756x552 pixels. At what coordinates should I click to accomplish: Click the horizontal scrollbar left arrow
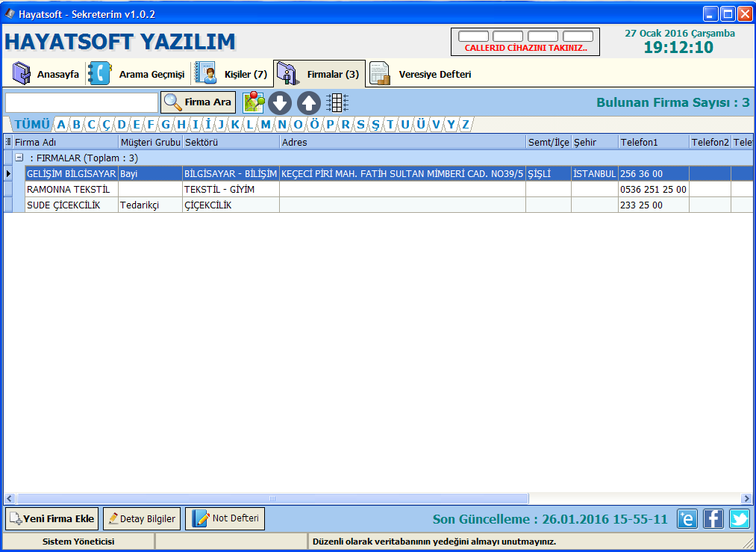click(x=9, y=498)
